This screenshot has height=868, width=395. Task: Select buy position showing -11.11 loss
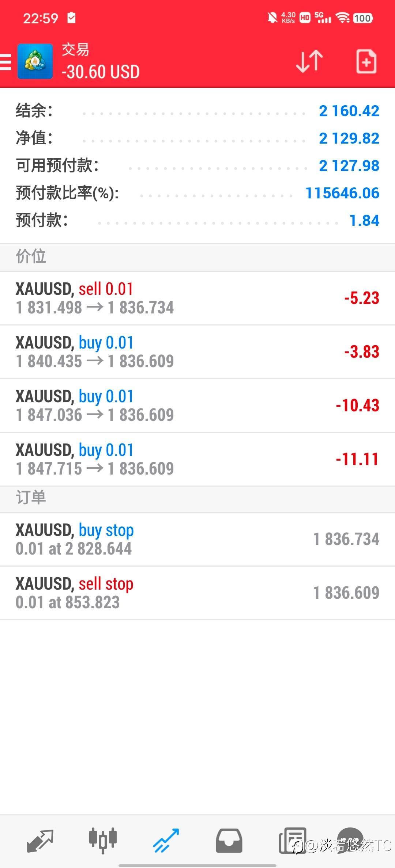point(197,459)
